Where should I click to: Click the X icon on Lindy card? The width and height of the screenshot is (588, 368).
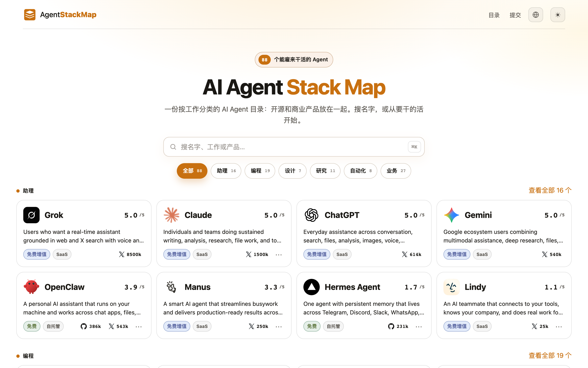[x=534, y=326]
